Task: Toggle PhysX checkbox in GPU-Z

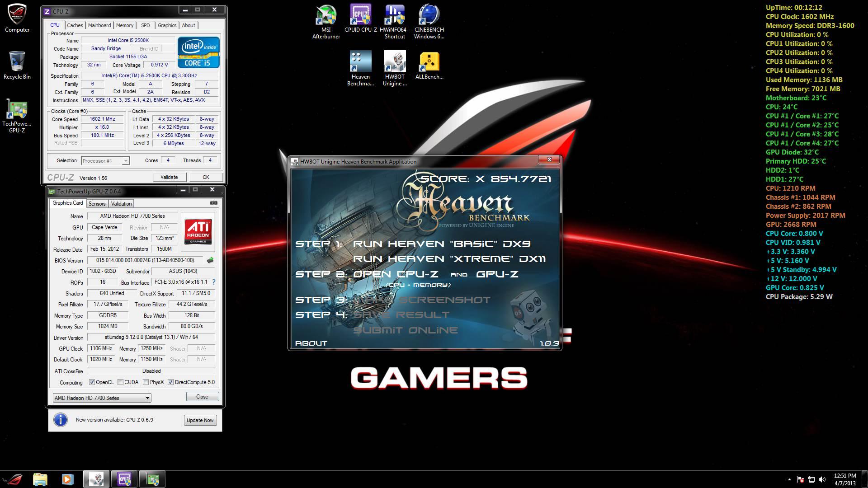Action: (x=146, y=382)
